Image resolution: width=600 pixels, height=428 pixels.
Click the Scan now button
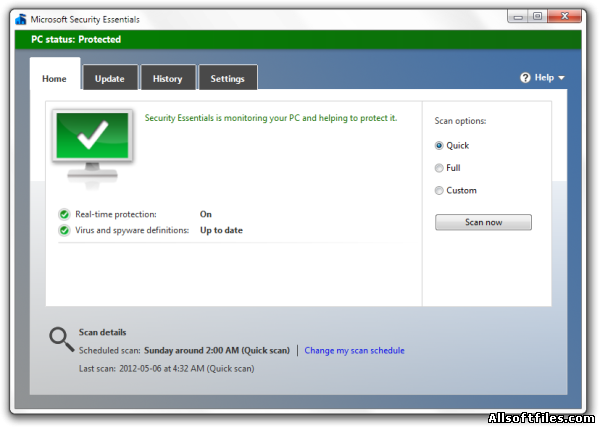(x=483, y=222)
